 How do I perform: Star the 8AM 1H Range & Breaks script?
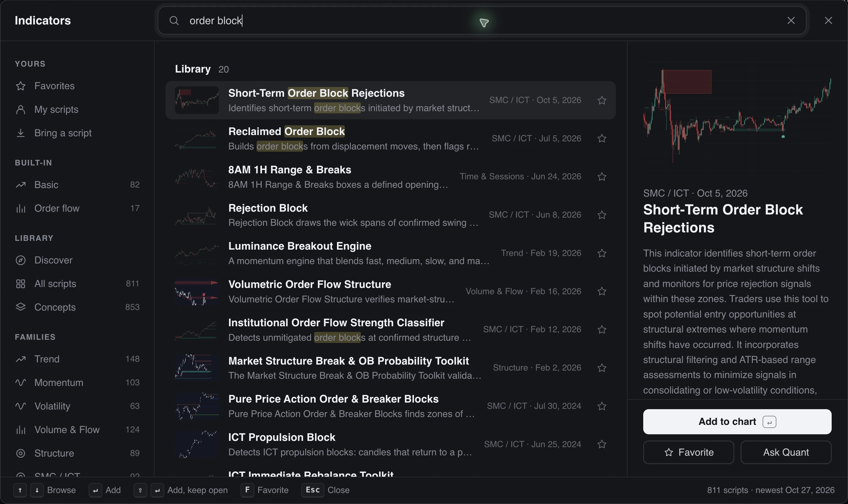pyautogui.click(x=602, y=176)
